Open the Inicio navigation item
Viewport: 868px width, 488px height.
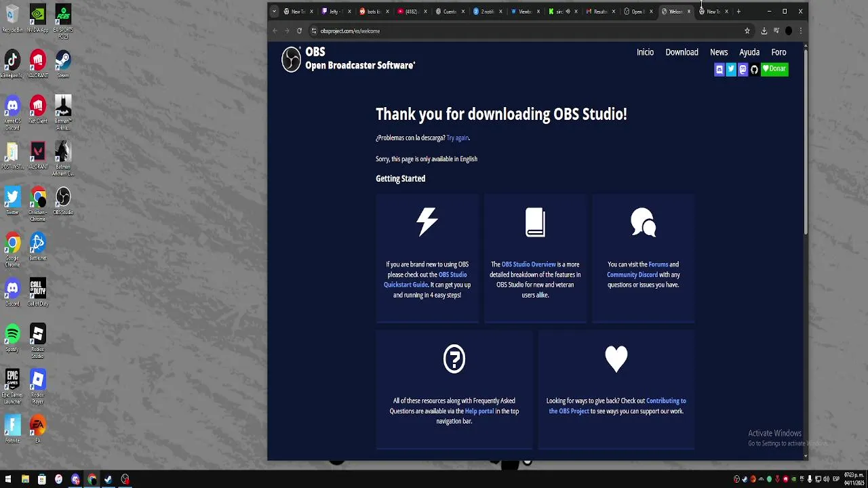point(645,52)
